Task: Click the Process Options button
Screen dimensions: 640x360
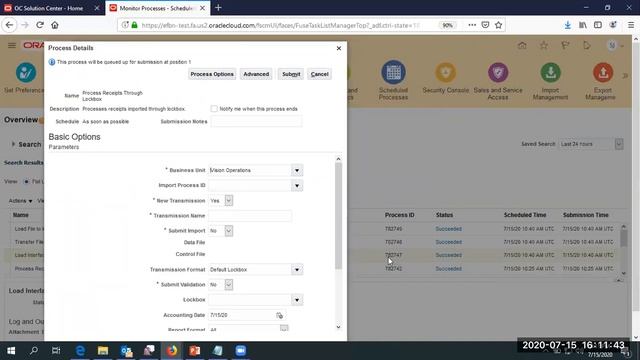Action: (212, 74)
